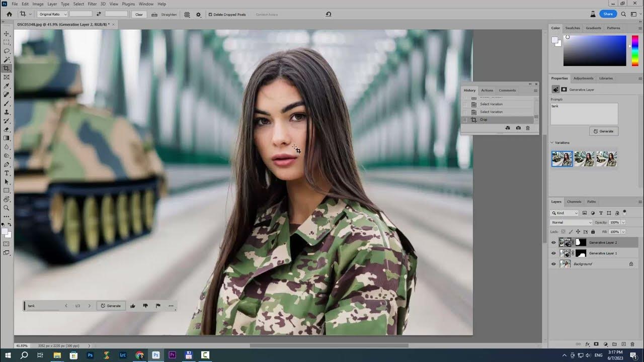This screenshot has width=644, height=362.
Task: Hide Generative Layer 2 visibility
Action: tap(553, 242)
